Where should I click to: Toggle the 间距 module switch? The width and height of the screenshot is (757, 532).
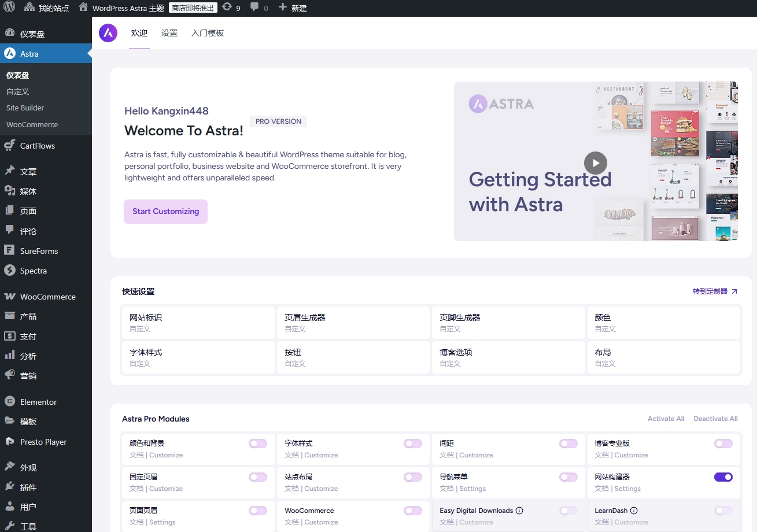pyautogui.click(x=568, y=444)
